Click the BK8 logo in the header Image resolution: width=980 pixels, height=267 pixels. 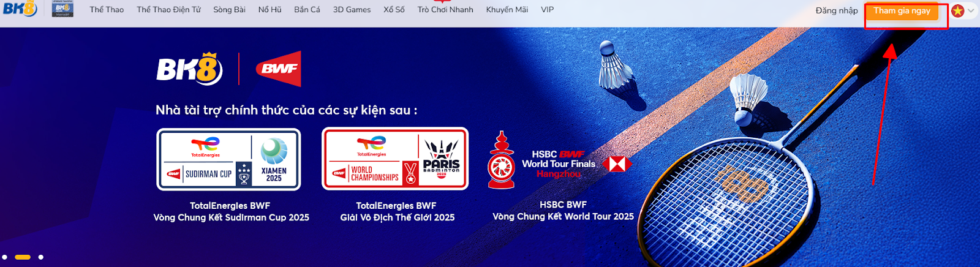point(20,9)
